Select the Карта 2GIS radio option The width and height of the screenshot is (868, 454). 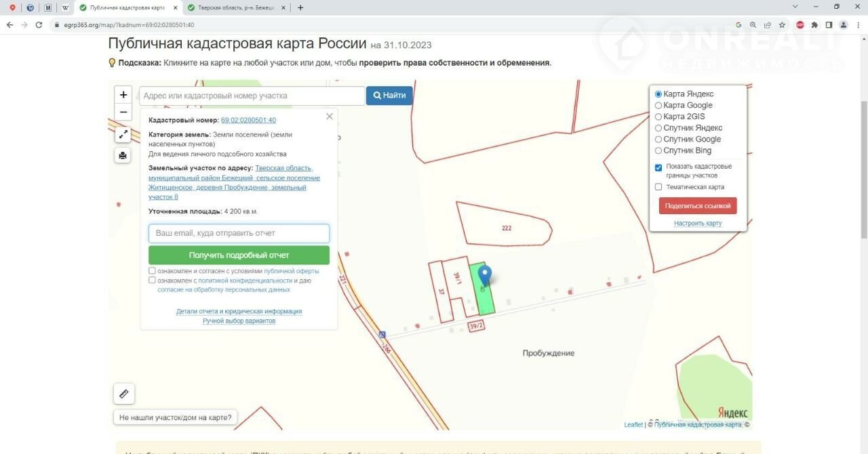pos(658,117)
